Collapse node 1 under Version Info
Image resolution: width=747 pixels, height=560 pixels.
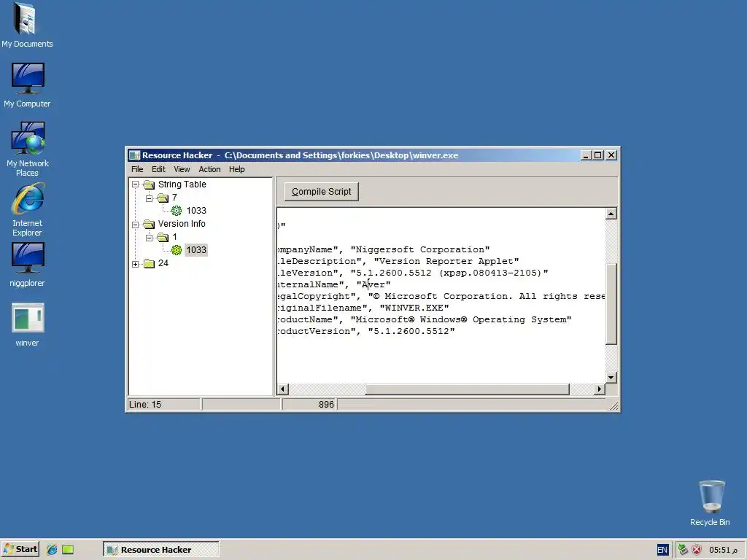(x=149, y=237)
